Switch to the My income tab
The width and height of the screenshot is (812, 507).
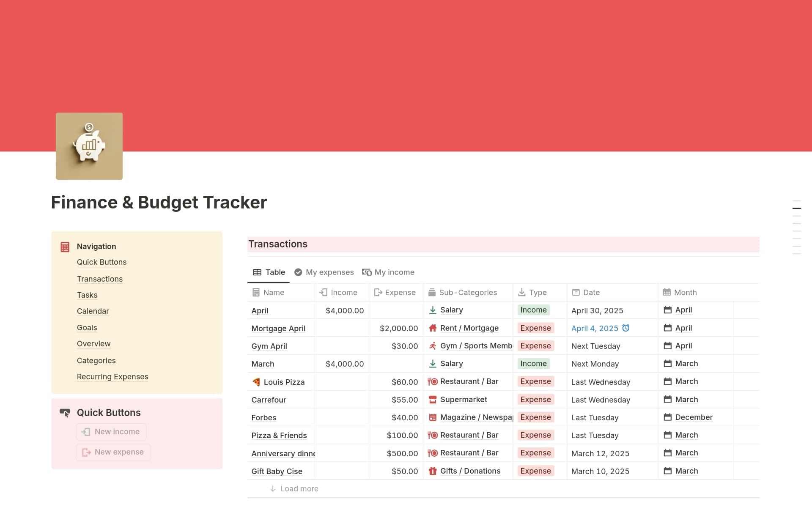pos(388,272)
